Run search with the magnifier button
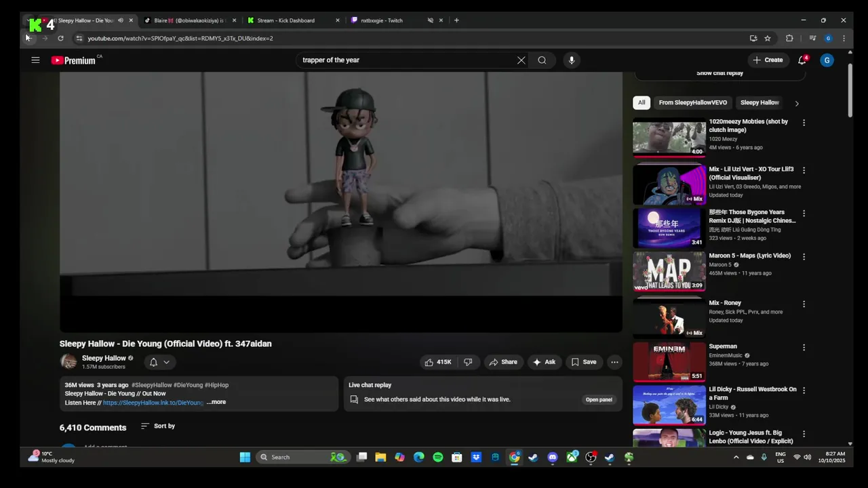This screenshot has width=868, height=488. tap(542, 60)
